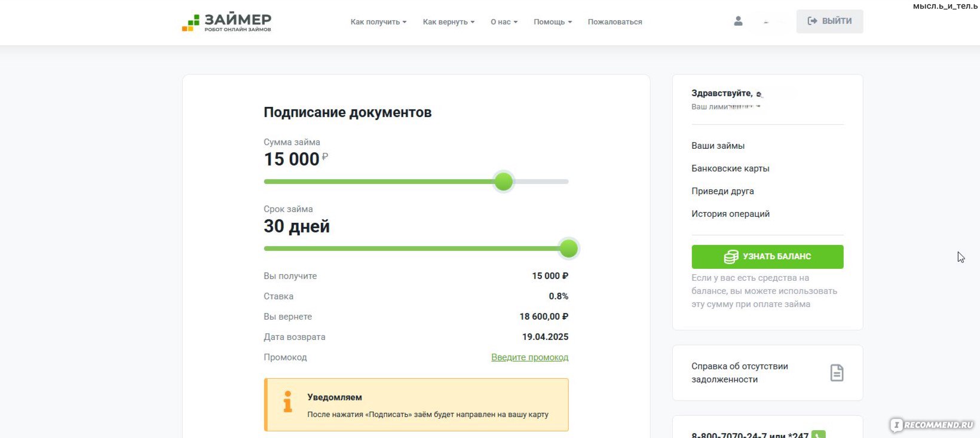Viewport: 980px width, 438px height.
Task: Click the loan amount slider handle
Action: (504, 182)
